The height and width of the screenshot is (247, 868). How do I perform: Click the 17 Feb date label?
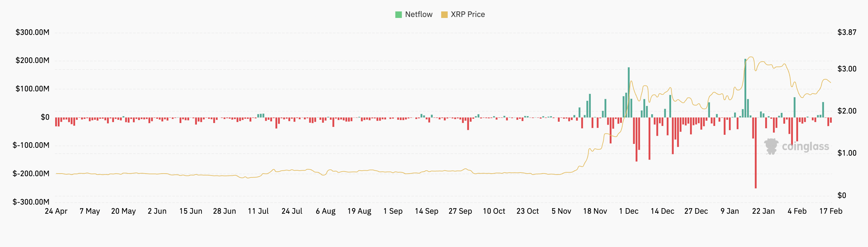pos(830,211)
